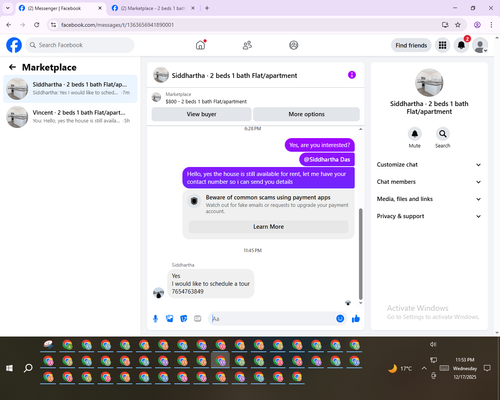Open the Groups icon in top navigation
The width and height of the screenshot is (500, 400).
click(294, 45)
